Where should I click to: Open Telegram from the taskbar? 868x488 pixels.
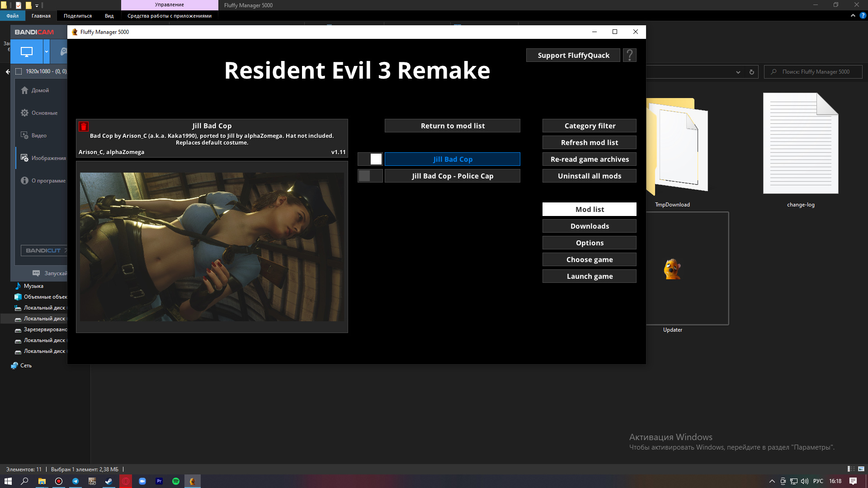75,481
